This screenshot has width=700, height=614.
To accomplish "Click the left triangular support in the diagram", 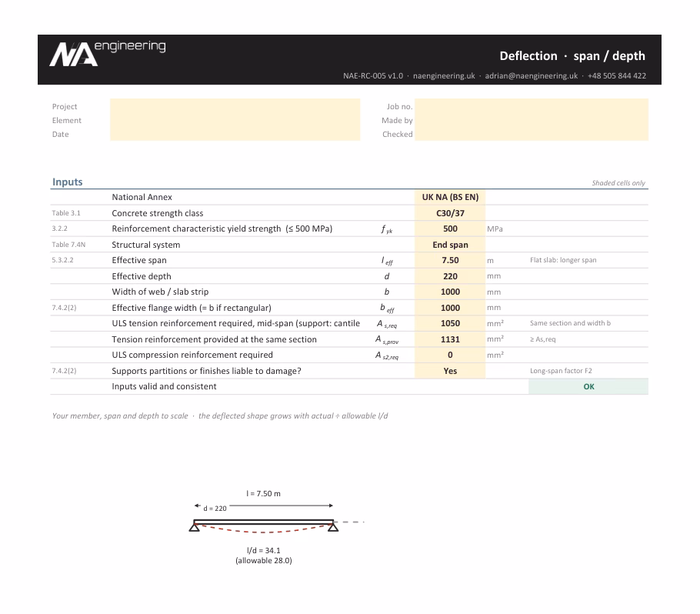I will pyautogui.click(x=194, y=527).
